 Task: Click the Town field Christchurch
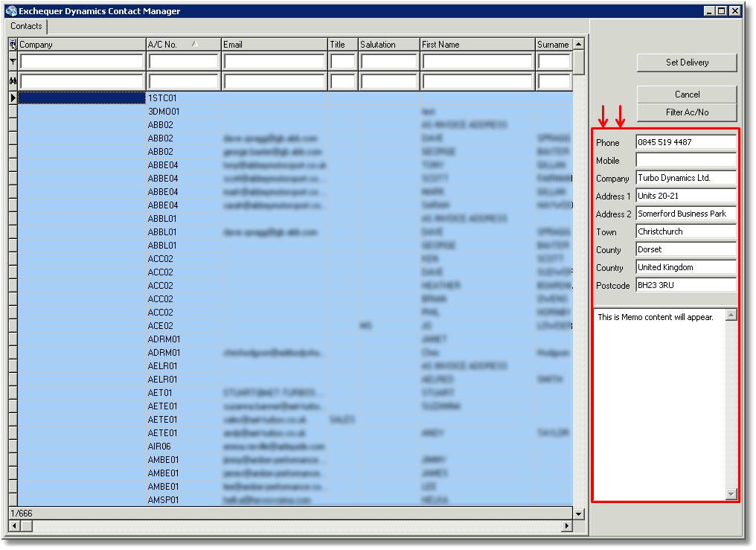click(x=686, y=231)
